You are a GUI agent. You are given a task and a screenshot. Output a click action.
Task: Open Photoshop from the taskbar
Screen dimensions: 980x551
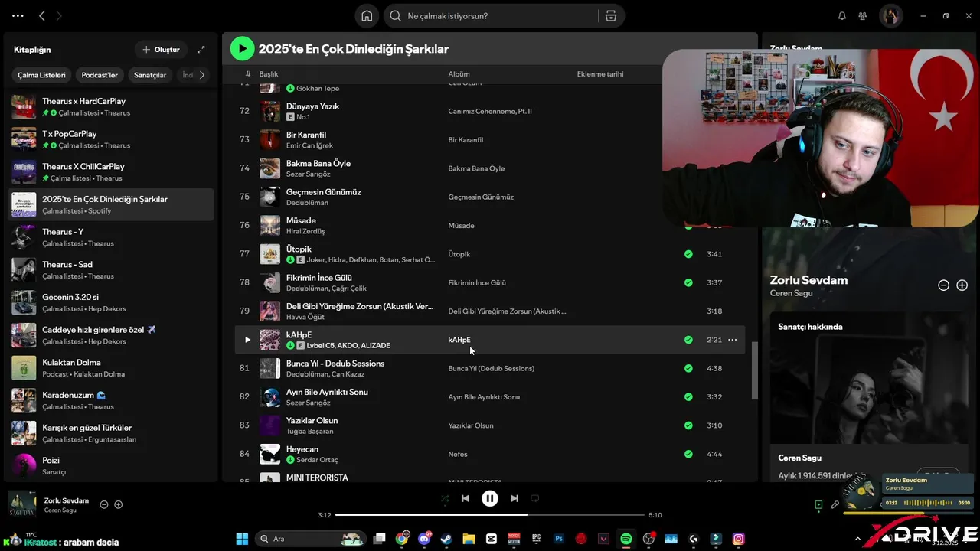click(559, 539)
